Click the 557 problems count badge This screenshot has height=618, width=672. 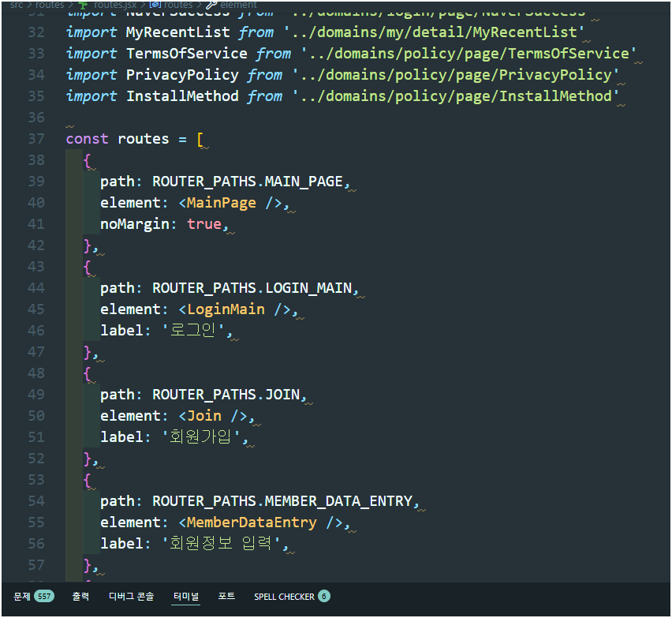pos(43,596)
